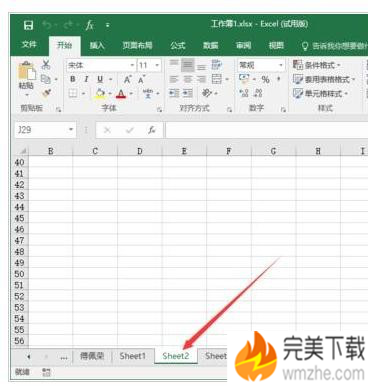This screenshot has height=392, width=368.
Task: Open the Name Box dropdown arrow
Action: tap(71, 130)
